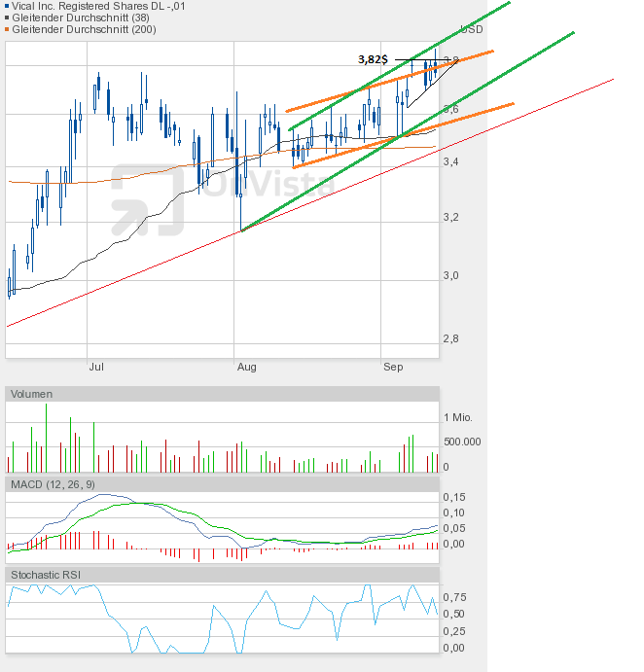Jump to the Aug marker on time axis
The width and height of the screenshot is (644, 672).
246,368
